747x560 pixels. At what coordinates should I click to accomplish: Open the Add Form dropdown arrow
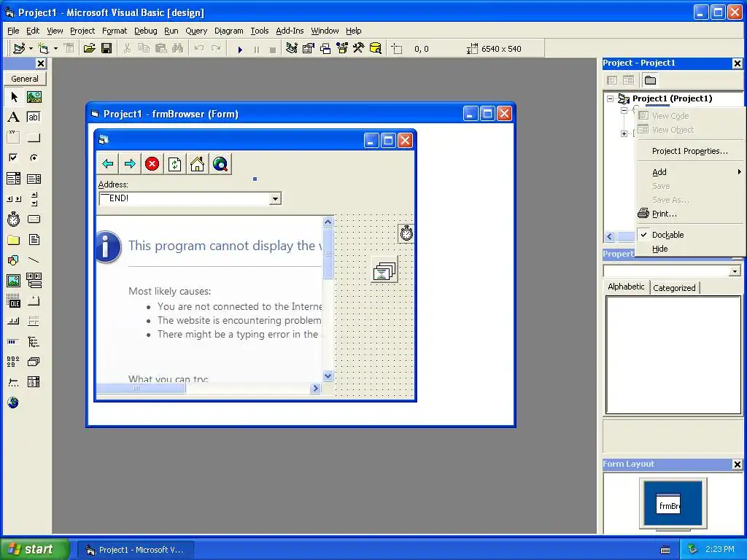pos(55,49)
